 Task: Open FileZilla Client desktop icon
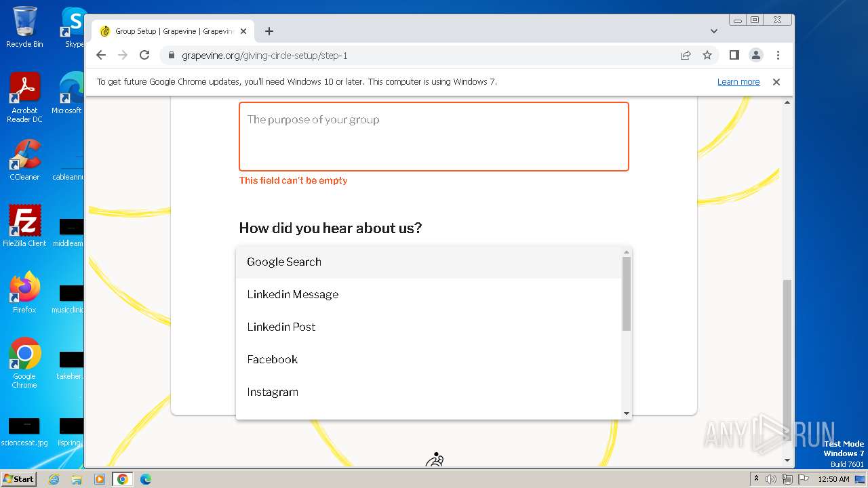click(24, 226)
